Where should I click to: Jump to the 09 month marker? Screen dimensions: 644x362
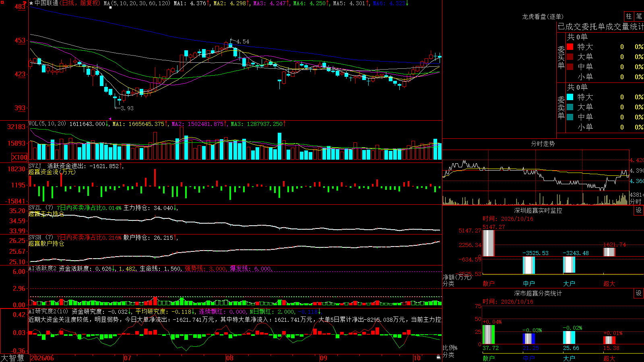coord(324,358)
